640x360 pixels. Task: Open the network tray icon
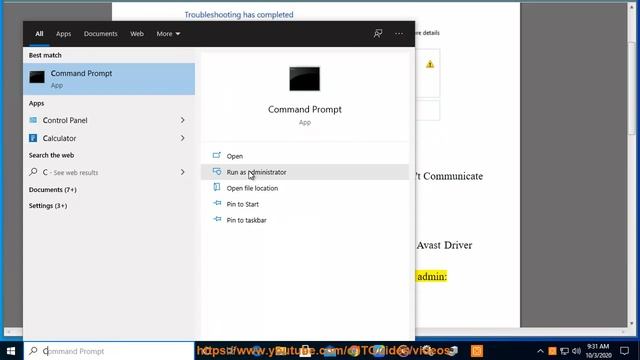pyautogui.click(x=564, y=351)
